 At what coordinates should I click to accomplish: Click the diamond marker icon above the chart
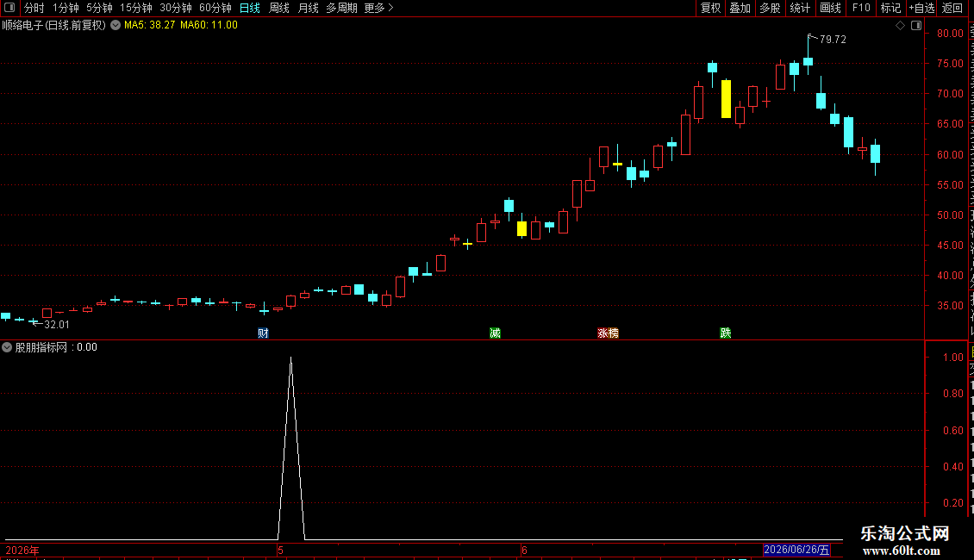coord(900,26)
